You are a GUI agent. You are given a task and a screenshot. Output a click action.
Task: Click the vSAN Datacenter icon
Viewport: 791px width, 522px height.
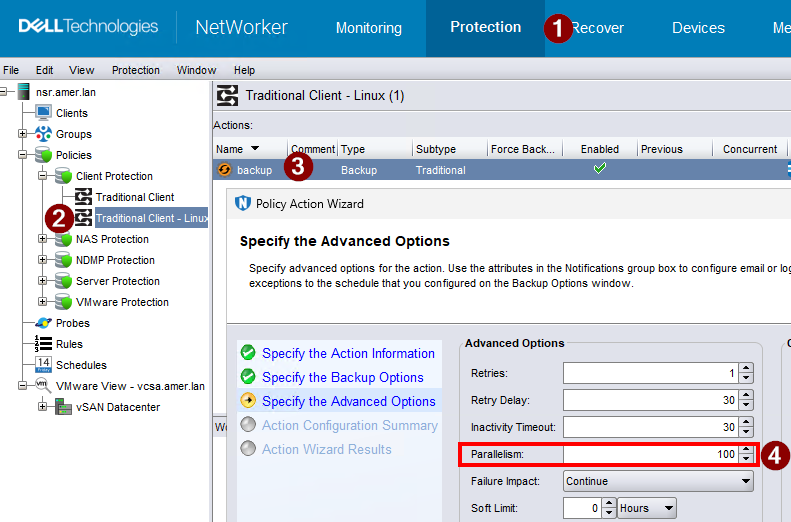pos(64,407)
